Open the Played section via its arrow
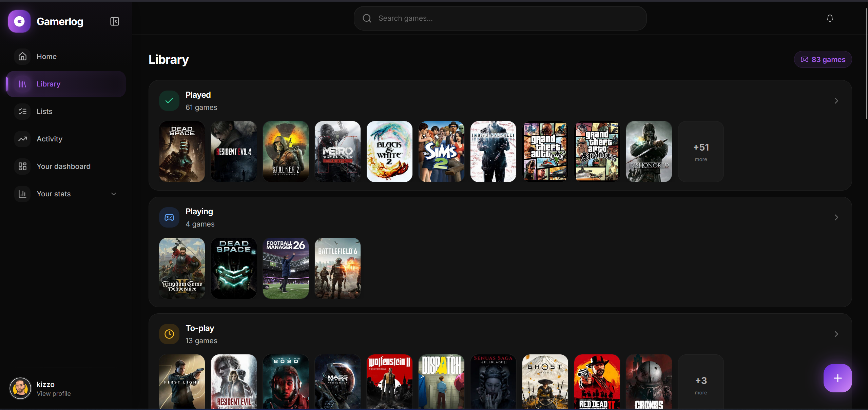 point(836,100)
